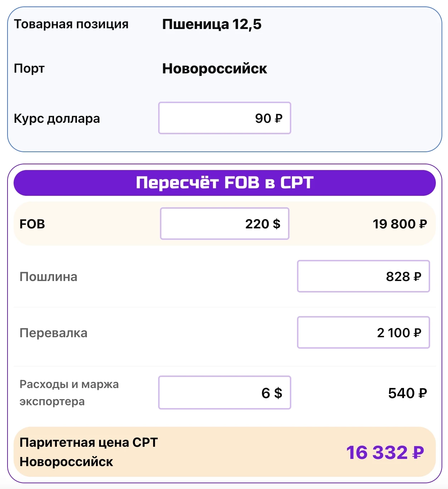The image size is (448, 489).
Task: Select the Перевалка cost input field
Action: [x=363, y=333]
